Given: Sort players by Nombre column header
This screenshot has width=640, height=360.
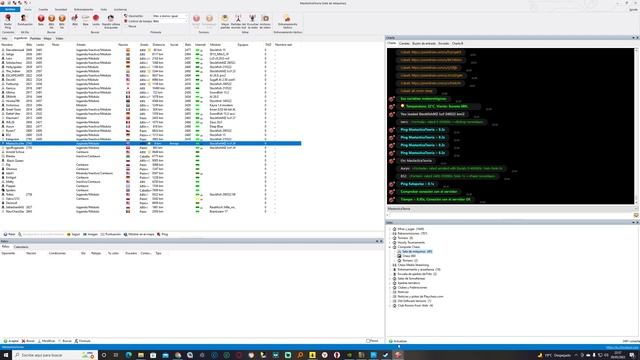Looking at the screenshot, I should [x=7, y=44].
